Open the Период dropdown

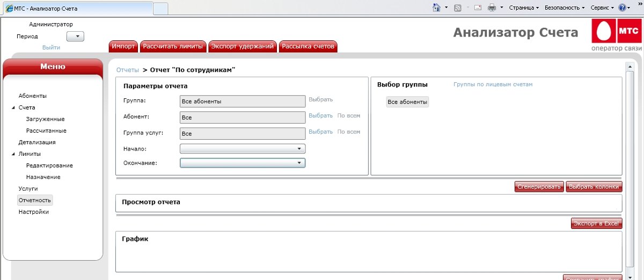click(x=76, y=37)
